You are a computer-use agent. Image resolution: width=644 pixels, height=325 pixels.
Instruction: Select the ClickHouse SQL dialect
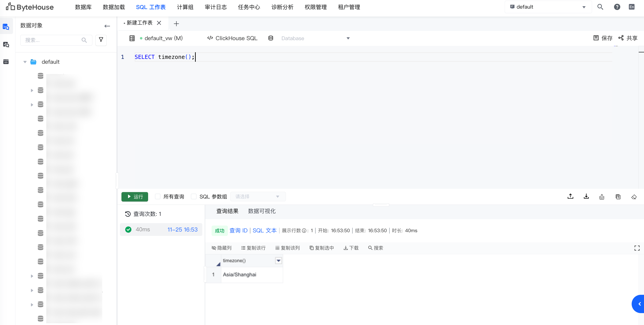tap(232, 38)
